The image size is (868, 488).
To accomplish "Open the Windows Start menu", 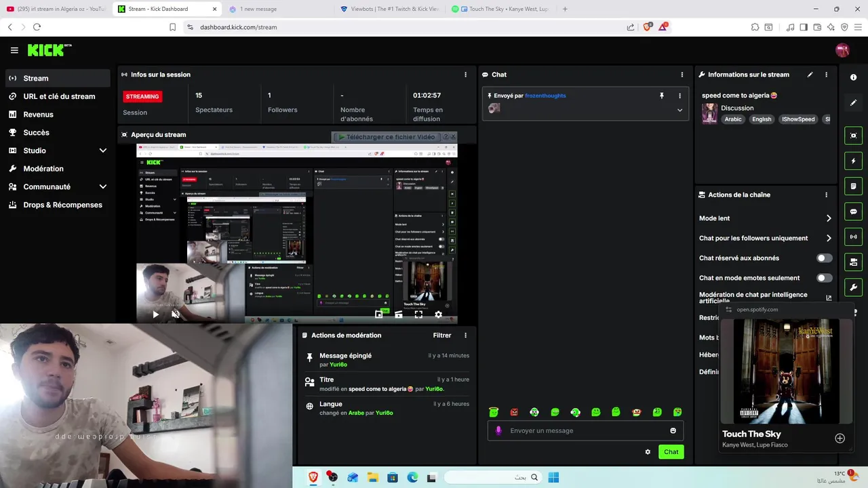I will click(553, 477).
